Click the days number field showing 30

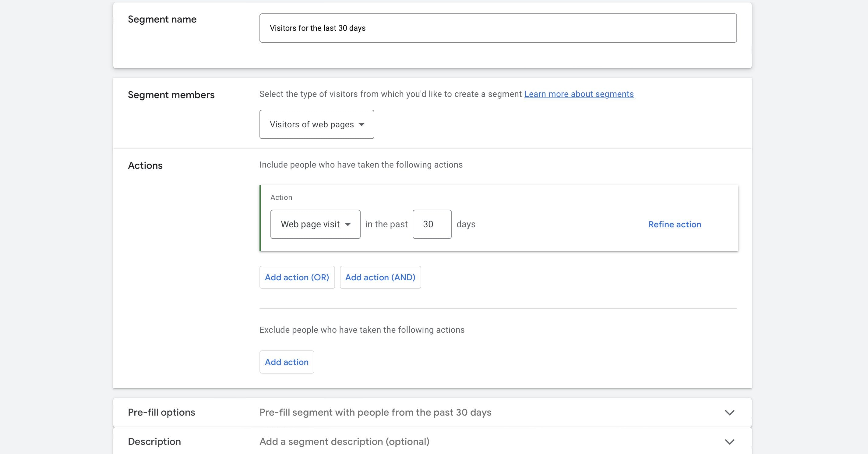click(x=432, y=224)
